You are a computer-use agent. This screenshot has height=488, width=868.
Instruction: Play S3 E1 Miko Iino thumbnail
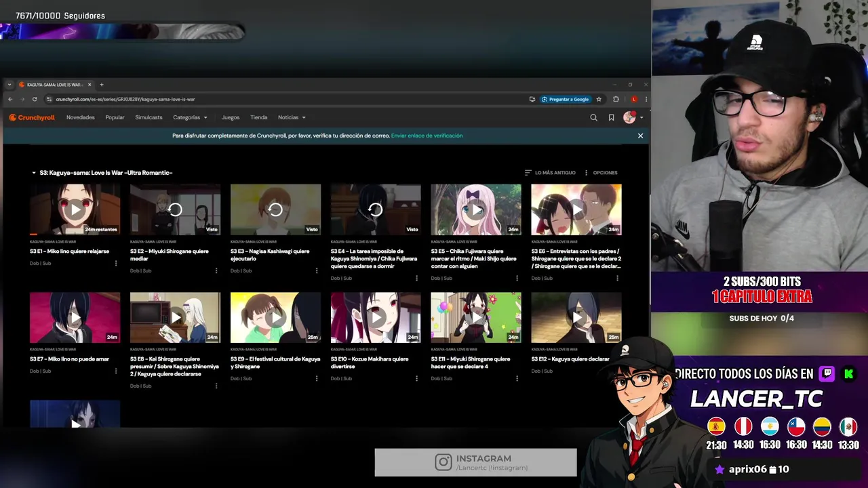tap(75, 209)
